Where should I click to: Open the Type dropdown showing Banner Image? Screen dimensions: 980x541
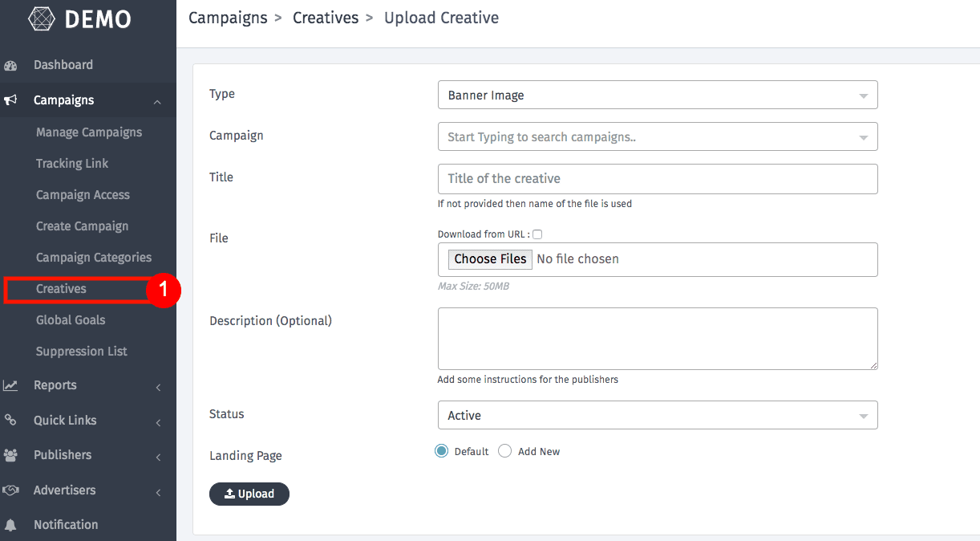657,95
